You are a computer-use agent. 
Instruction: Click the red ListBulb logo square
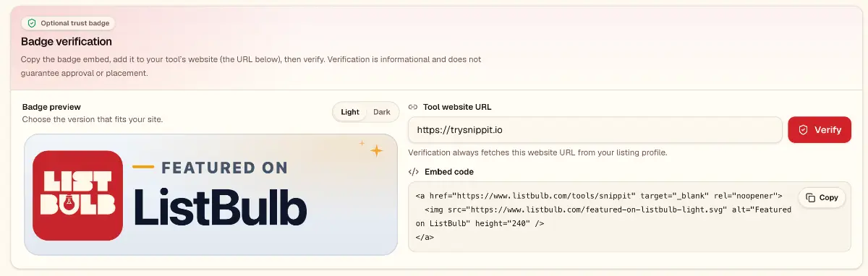(77, 195)
